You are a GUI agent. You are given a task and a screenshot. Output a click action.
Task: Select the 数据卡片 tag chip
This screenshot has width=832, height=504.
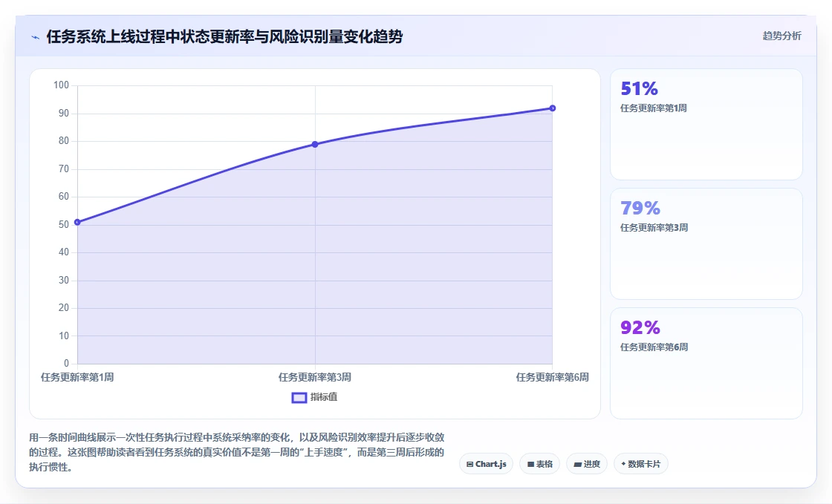click(x=641, y=464)
